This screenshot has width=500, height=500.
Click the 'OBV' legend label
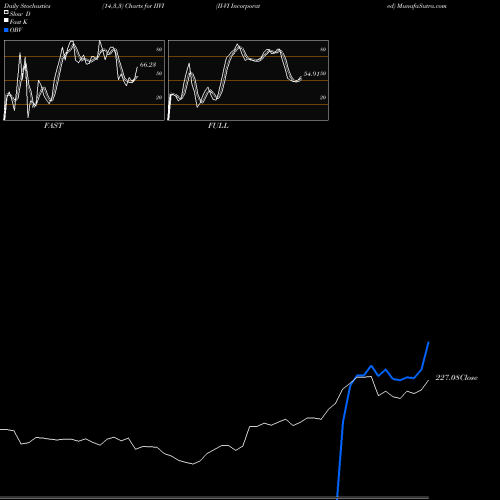(16, 30)
